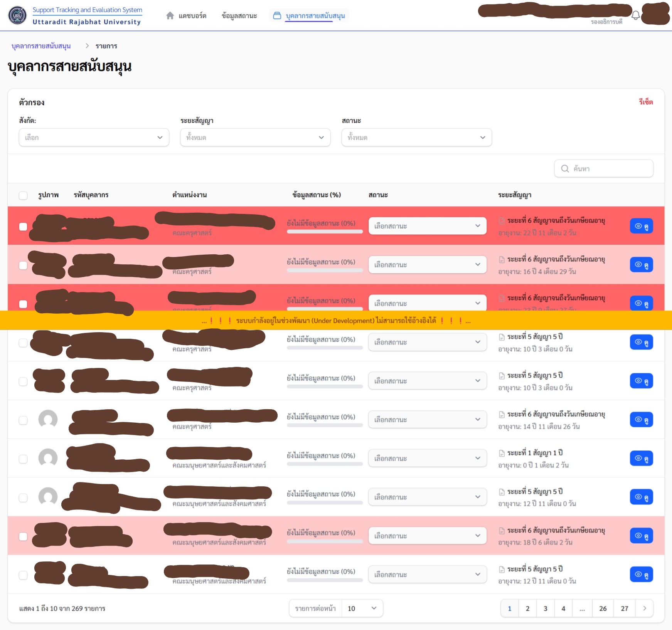This screenshot has height=630, width=672.
Task: Open the rows-per-page dropdown showing 10
Action: [362, 608]
